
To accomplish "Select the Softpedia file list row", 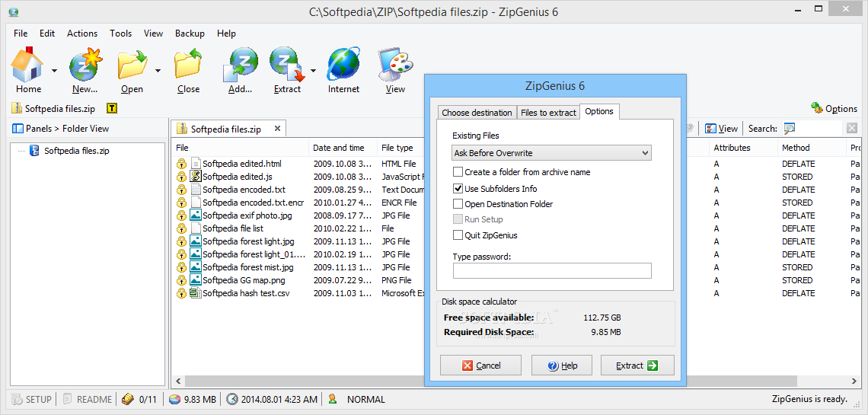I will click(x=232, y=228).
